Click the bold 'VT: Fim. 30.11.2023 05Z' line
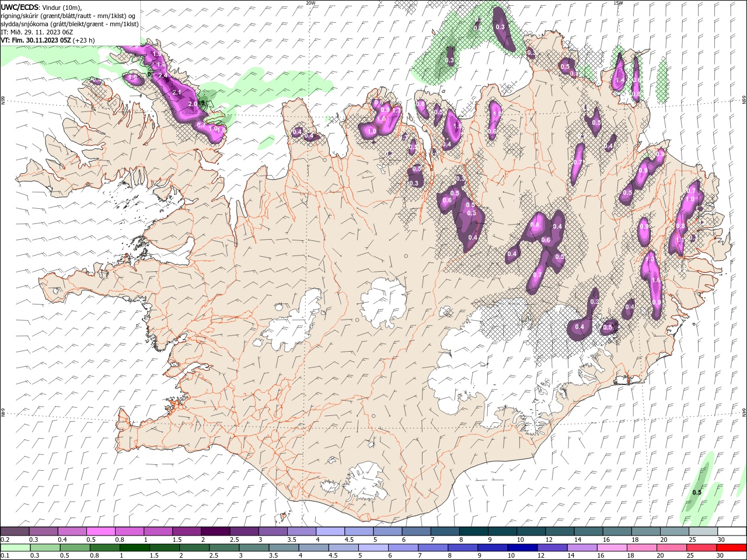 tap(36, 40)
